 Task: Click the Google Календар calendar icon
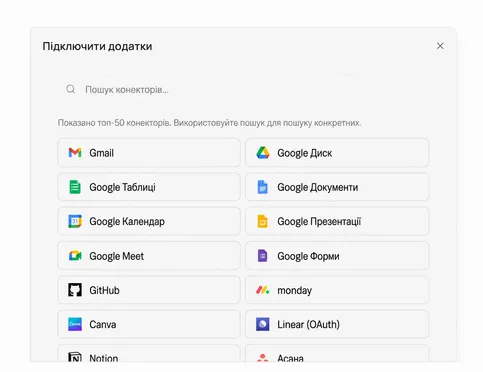pos(75,221)
